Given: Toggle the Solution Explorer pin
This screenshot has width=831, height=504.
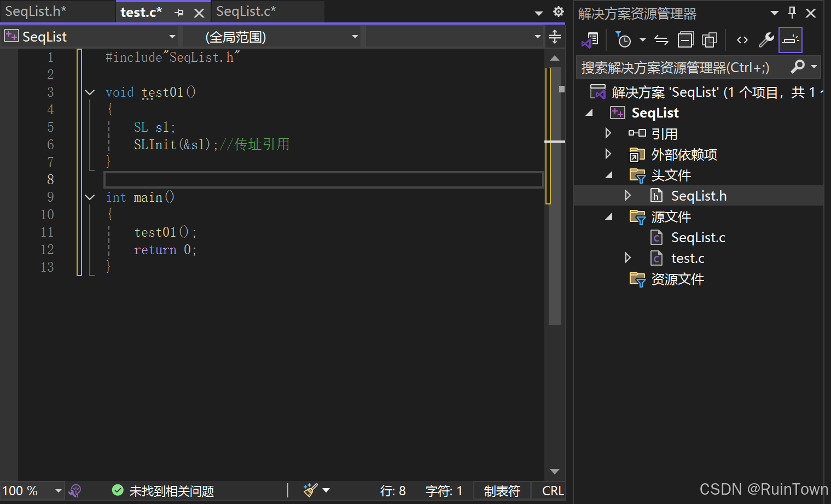Looking at the screenshot, I should [792, 13].
